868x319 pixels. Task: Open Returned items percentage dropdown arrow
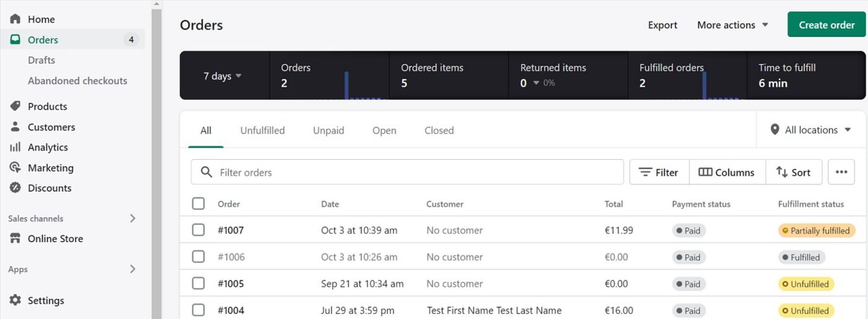[536, 83]
